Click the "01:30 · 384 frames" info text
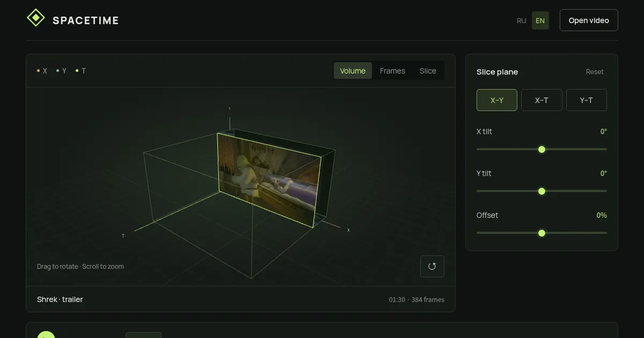 click(416, 300)
